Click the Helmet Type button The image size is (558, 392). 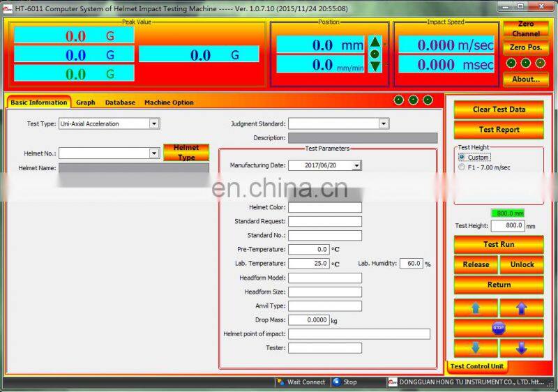tap(186, 153)
